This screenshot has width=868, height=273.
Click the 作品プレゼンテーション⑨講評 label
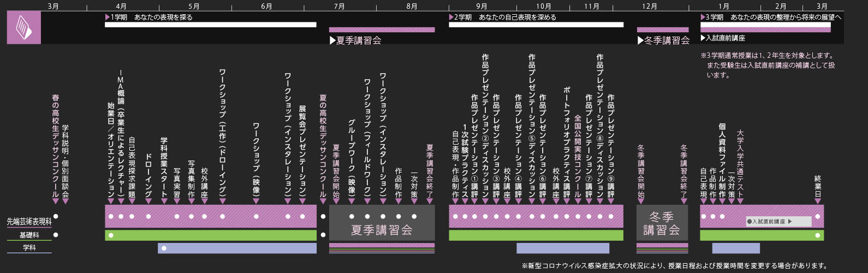tap(611, 146)
